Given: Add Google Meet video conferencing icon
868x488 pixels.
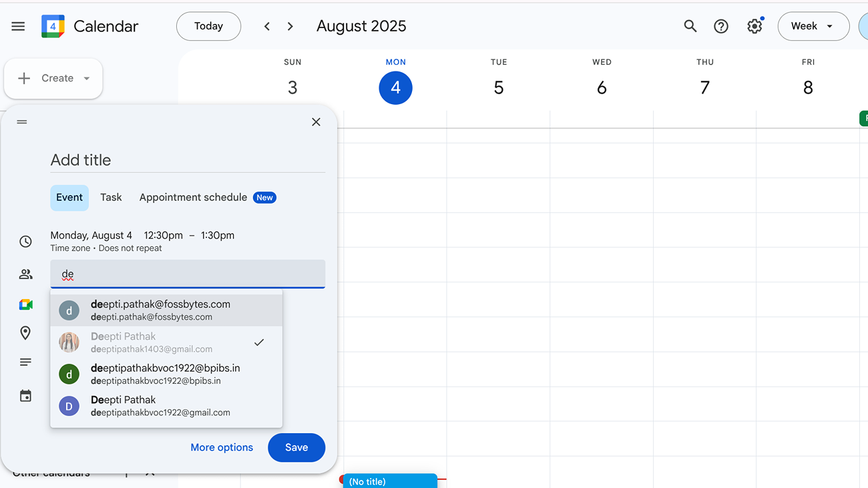Looking at the screenshot, I should (25, 304).
